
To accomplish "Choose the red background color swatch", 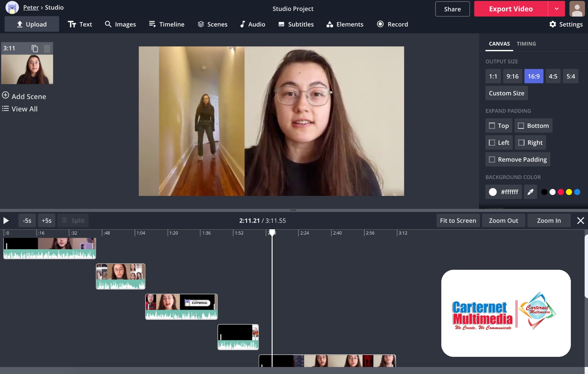I will (x=561, y=192).
